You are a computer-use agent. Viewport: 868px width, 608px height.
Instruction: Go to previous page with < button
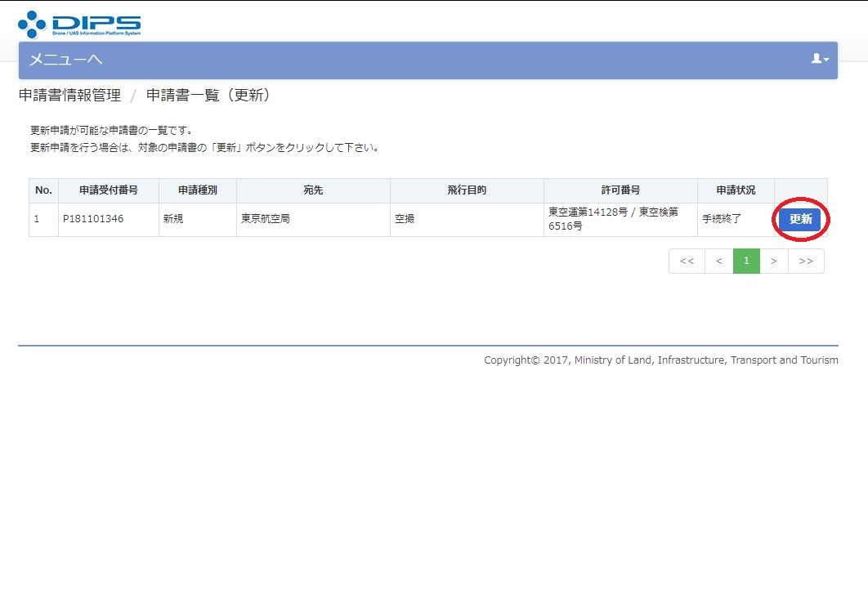click(718, 262)
